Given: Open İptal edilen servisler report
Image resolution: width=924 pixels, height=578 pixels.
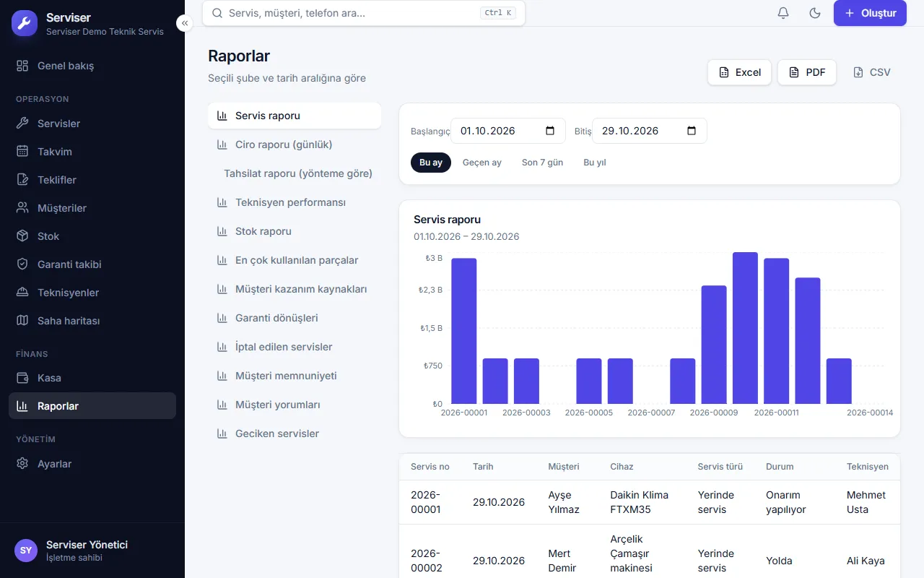Looking at the screenshot, I should click(x=295, y=347).
